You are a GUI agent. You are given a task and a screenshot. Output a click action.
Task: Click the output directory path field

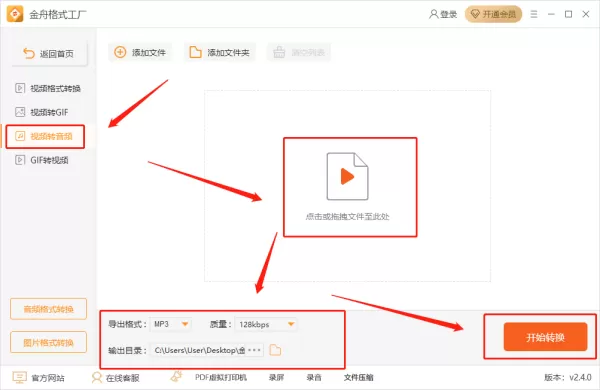tap(207, 350)
